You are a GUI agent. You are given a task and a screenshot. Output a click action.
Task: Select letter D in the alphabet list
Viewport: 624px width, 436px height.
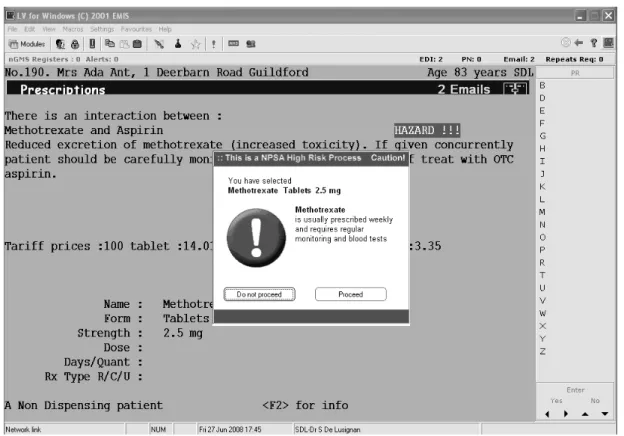[542, 98]
